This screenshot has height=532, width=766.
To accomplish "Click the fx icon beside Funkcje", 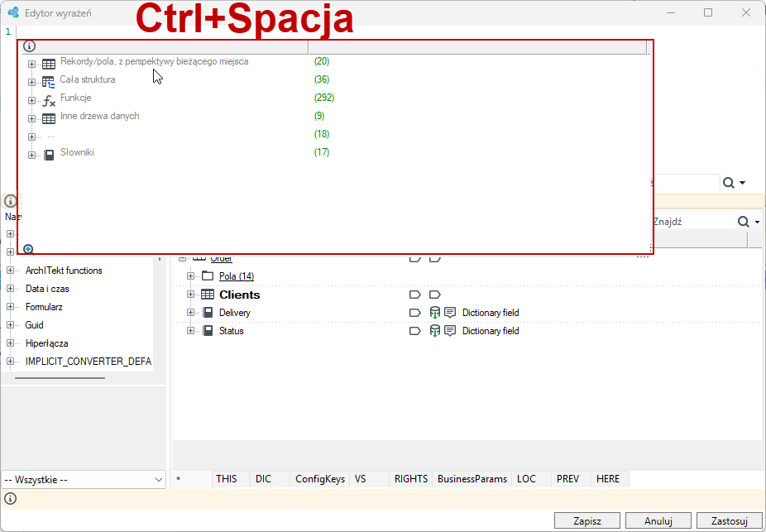I will coord(48,101).
